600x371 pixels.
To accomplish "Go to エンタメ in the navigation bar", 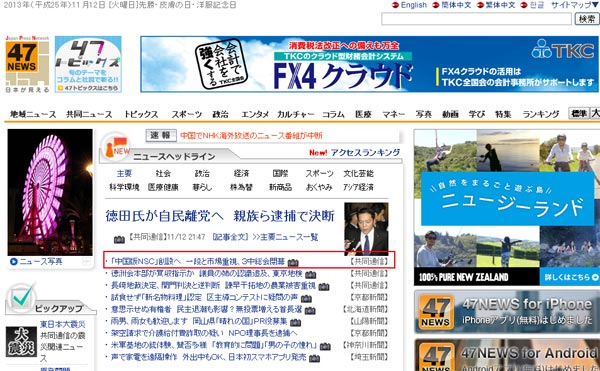I will coord(255,114).
